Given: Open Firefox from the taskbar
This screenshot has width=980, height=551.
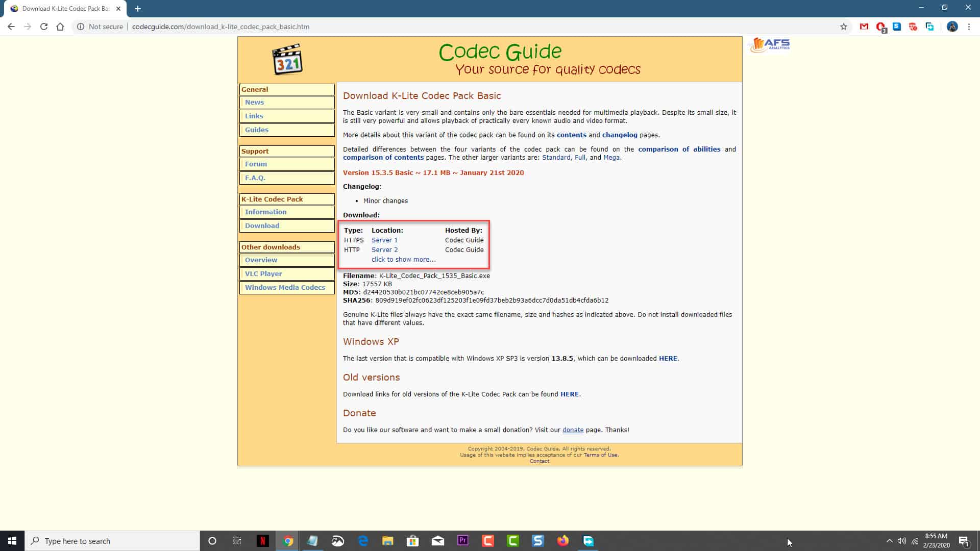Looking at the screenshot, I should point(563,541).
